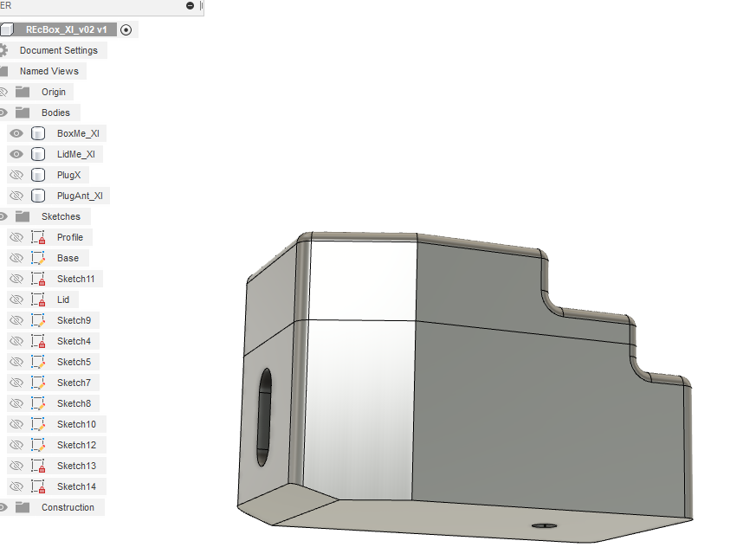Select the Bodies folder item

click(55, 113)
